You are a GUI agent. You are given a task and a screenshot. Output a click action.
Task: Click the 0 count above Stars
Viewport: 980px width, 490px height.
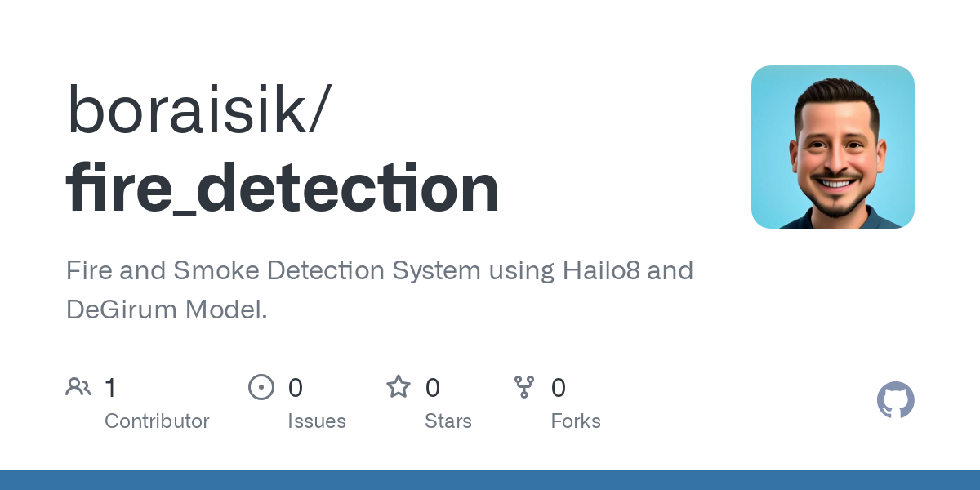click(433, 388)
